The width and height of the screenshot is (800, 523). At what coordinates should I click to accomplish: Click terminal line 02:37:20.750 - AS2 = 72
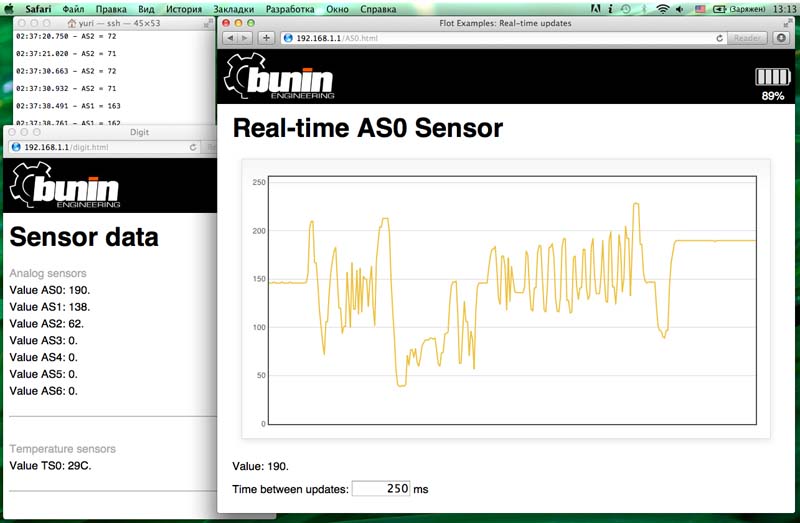pos(66,36)
